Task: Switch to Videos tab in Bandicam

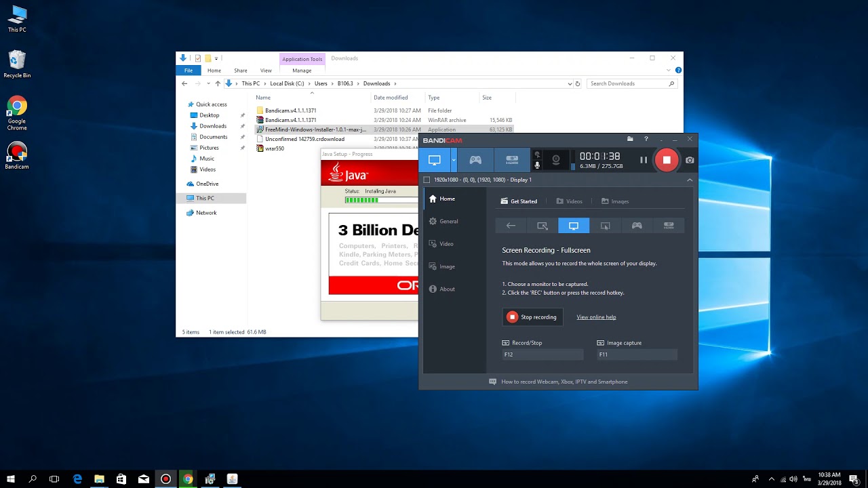Action: pos(569,201)
